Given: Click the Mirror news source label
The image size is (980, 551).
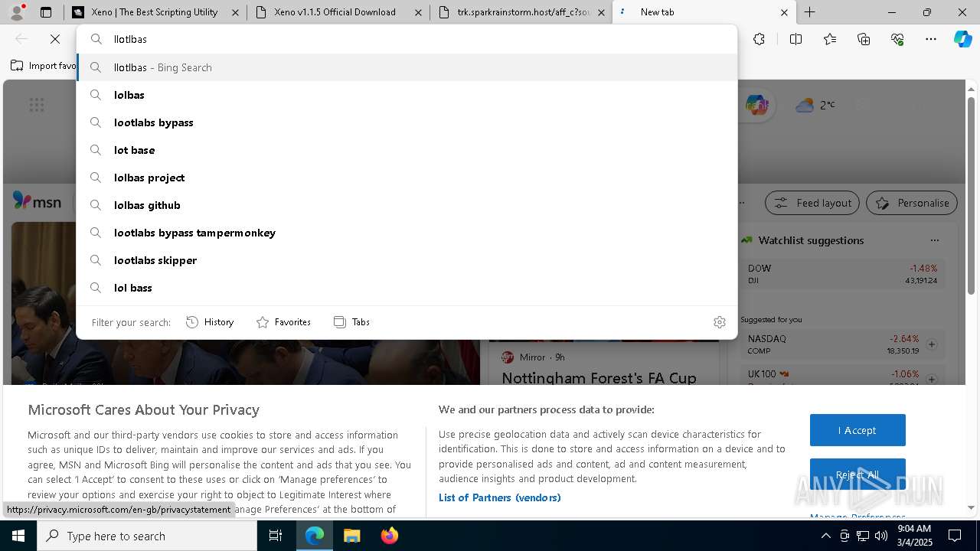Looking at the screenshot, I should click(x=532, y=357).
